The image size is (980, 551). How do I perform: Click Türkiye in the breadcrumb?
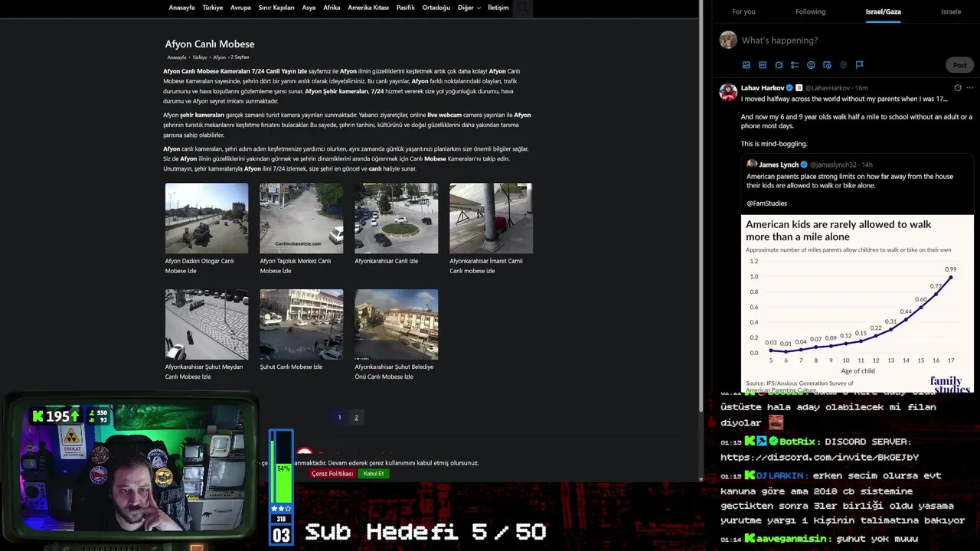click(200, 57)
